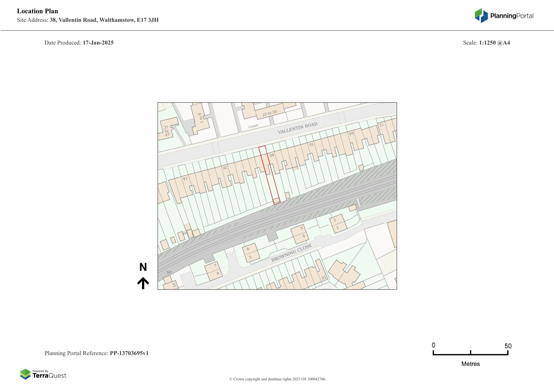The image size is (554, 392).
Task: Click house number 40 on the map
Action: click(272, 155)
